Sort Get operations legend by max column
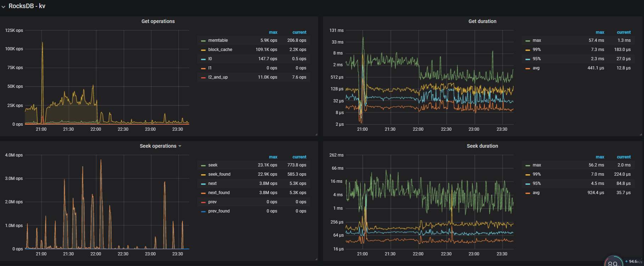The width and height of the screenshot is (644, 266). (273, 32)
